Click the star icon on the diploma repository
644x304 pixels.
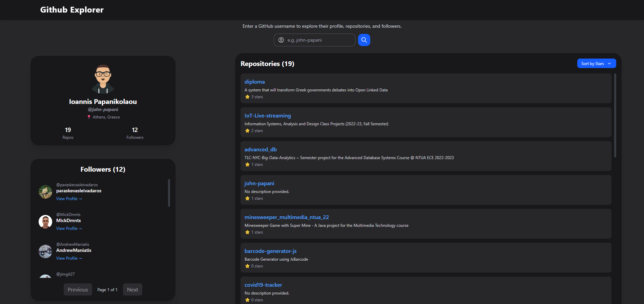tap(247, 97)
